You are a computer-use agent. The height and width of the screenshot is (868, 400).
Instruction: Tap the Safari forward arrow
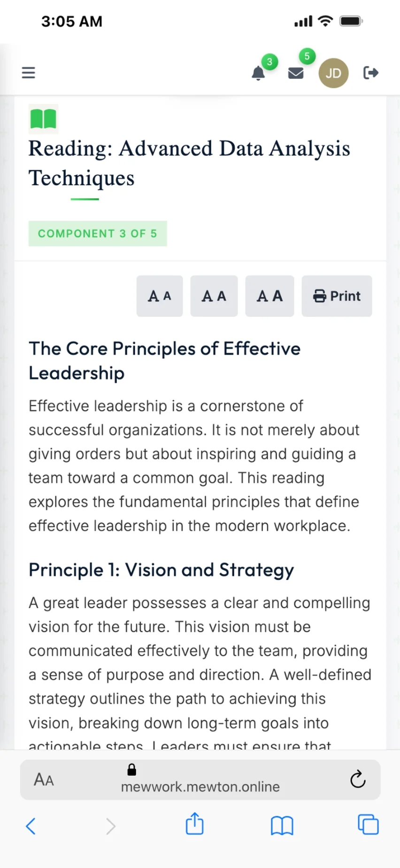[110, 826]
